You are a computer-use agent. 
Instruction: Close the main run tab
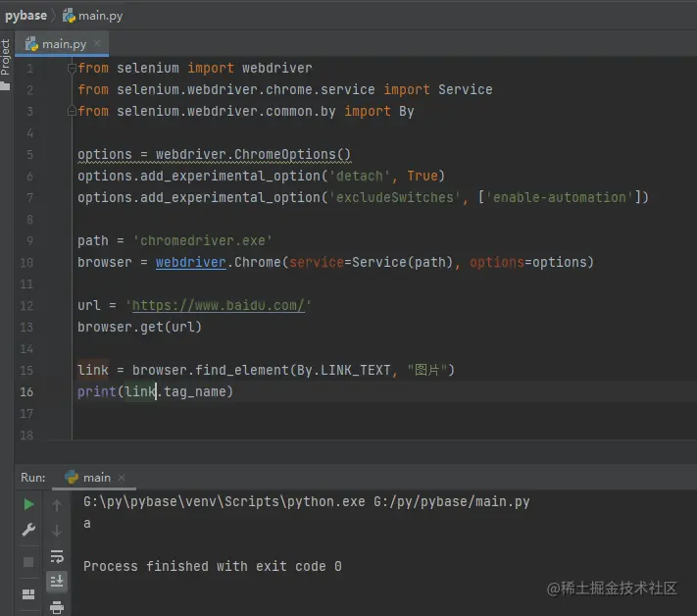click(x=122, y=478)
